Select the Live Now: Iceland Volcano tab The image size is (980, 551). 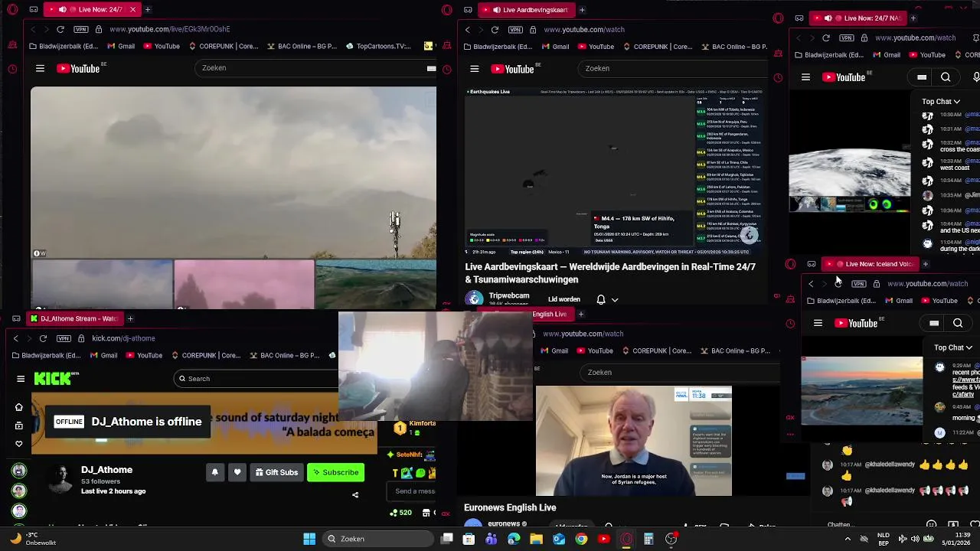click(871, 264)
